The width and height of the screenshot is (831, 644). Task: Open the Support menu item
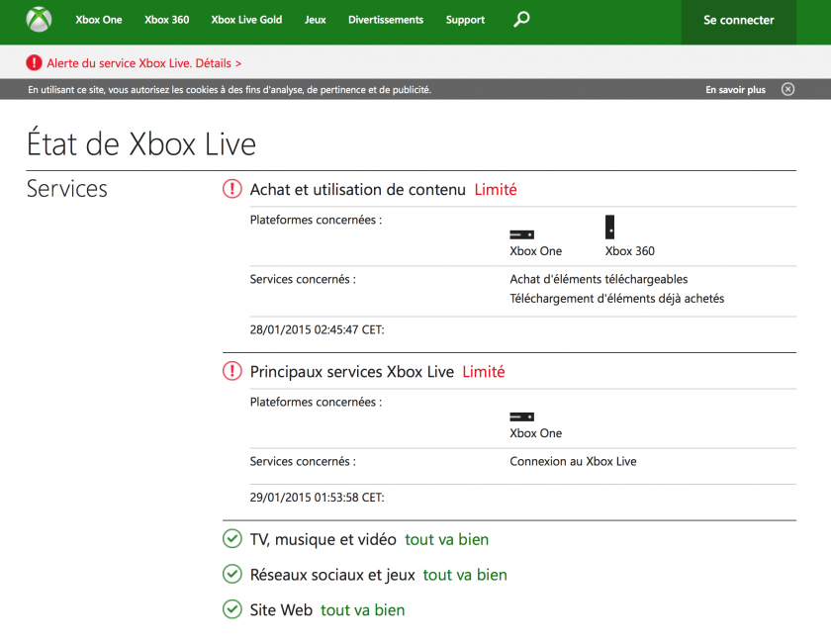tap(465, 19)
